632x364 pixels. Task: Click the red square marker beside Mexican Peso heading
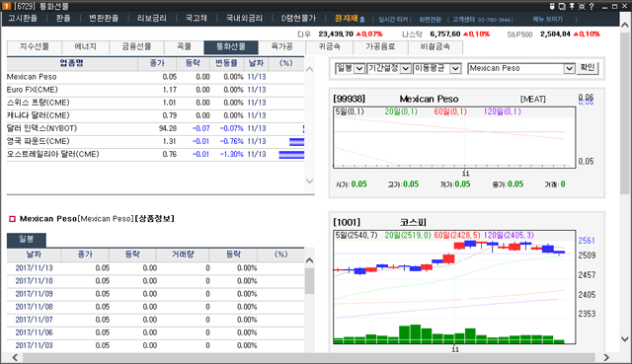pyautogui.click(x=12, y=219)
